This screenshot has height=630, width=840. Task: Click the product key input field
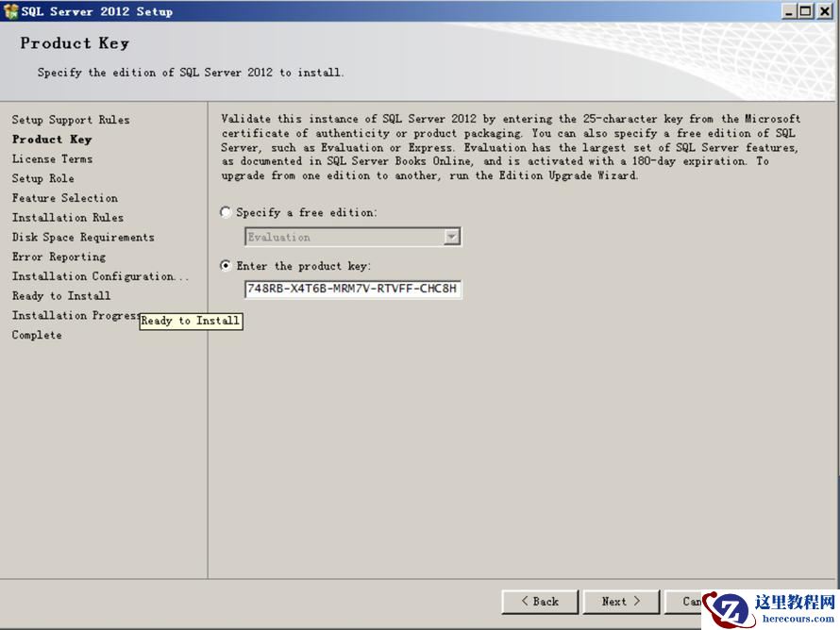tap(352, 289)
